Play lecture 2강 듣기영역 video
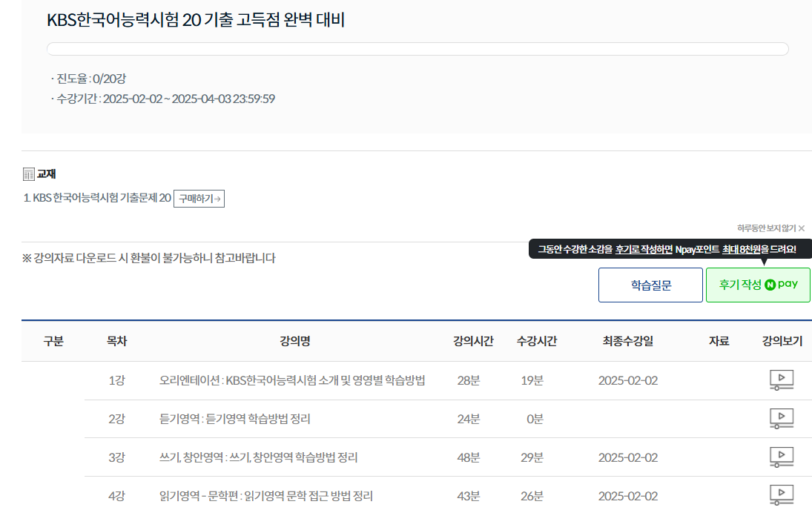Viewport: 812px width, 510px height. tap(782, 418)
